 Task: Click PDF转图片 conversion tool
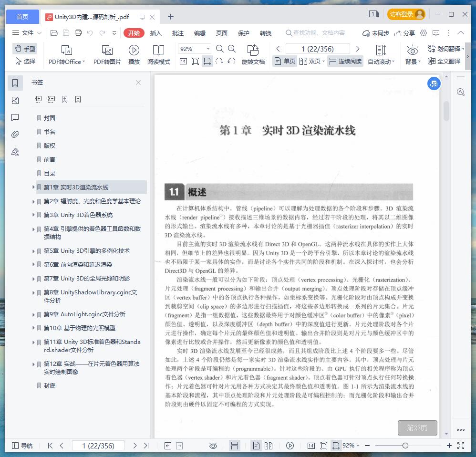tap(107, 55)
